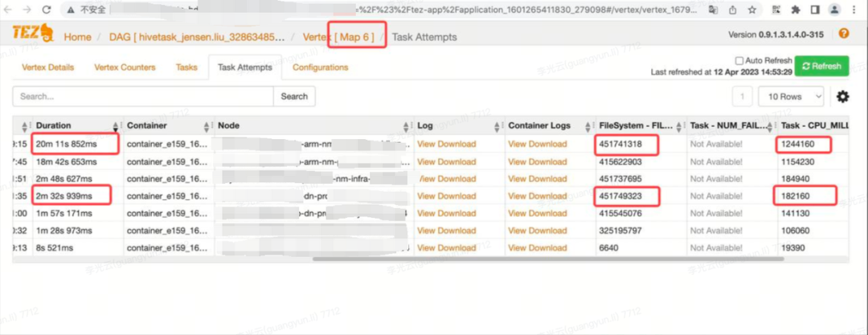Switch to the Vertex Details tab

pyautogui.click(x=47, y=67)
